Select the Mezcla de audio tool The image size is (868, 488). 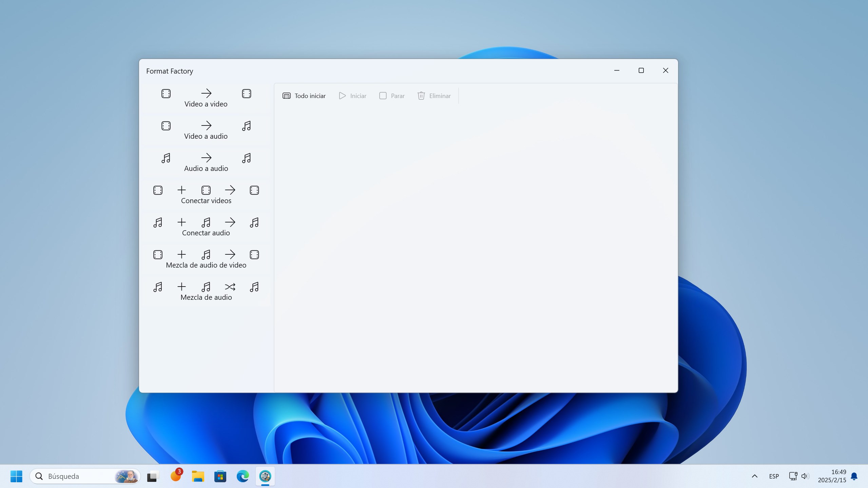[206, 291]
